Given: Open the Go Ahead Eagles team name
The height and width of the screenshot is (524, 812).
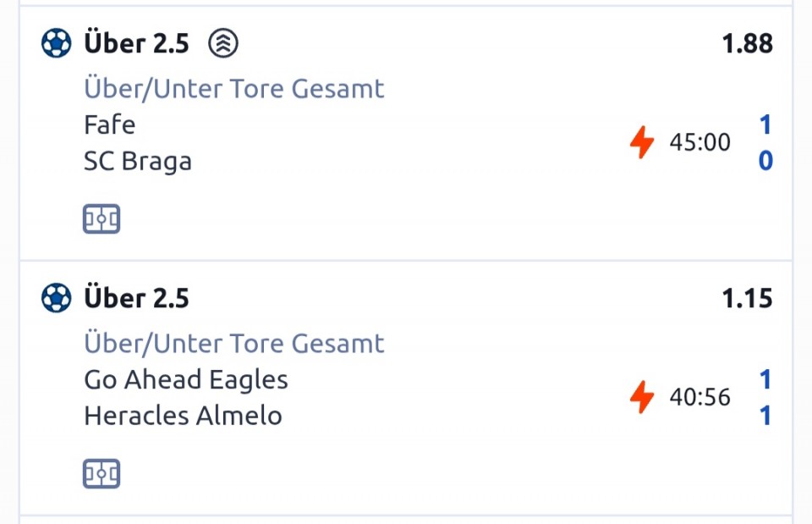Looking at the screenshot, I should coord(186,380).
